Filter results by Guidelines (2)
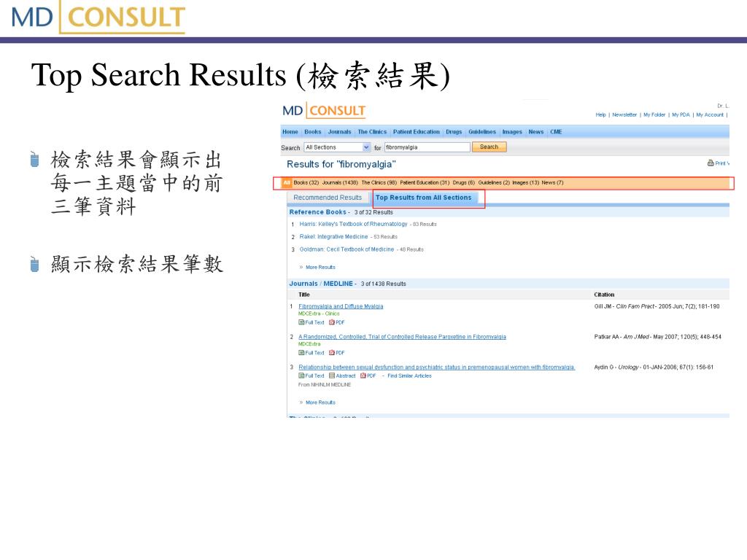The height and width of the screenshot is (560, 747). [494, 183]
